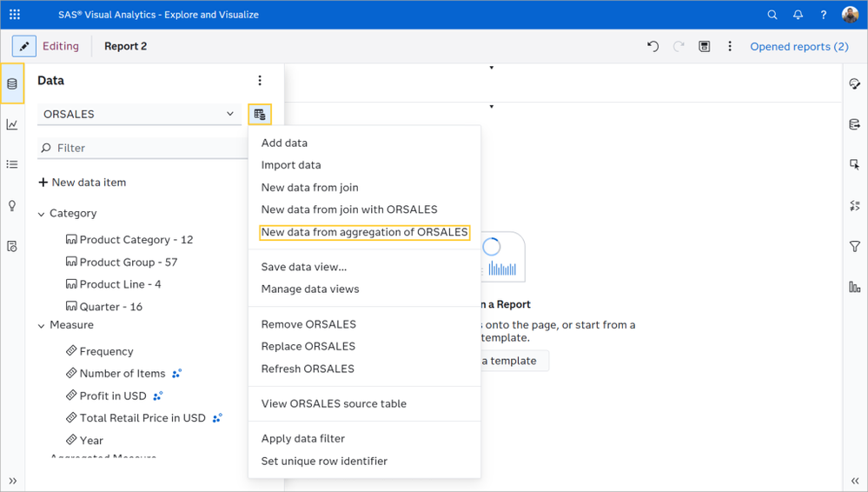
Task: Open the help question mark menu
Action: point(823,15)
